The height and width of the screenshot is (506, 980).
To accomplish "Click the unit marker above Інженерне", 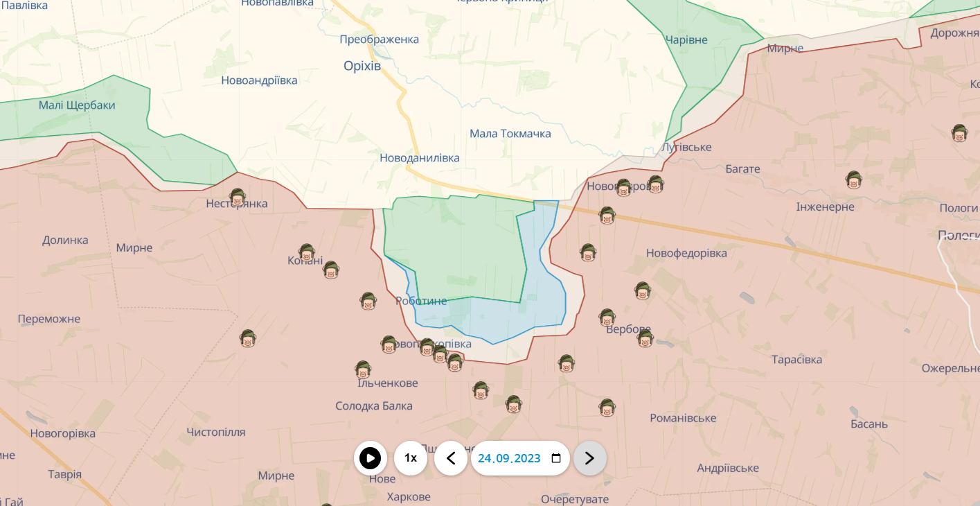I will [853, 180].
